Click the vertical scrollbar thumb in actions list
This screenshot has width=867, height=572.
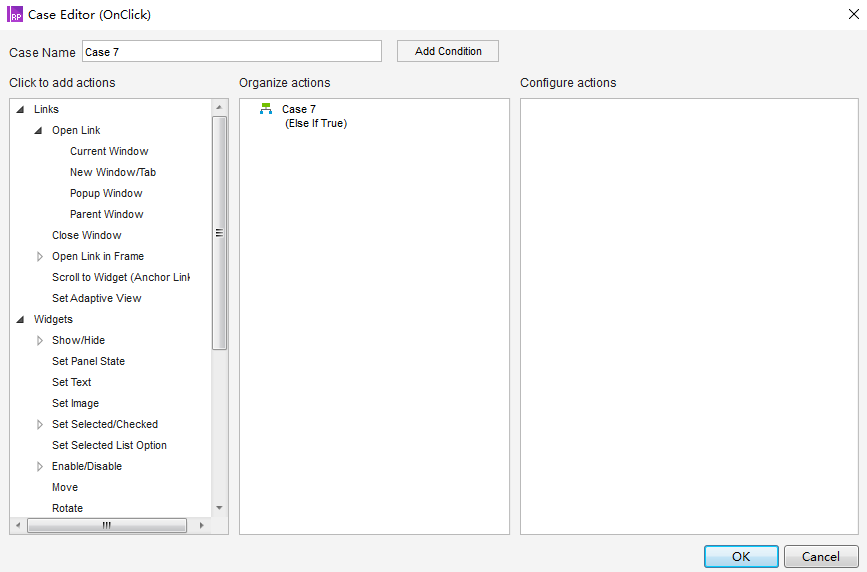tap(220, 233)
